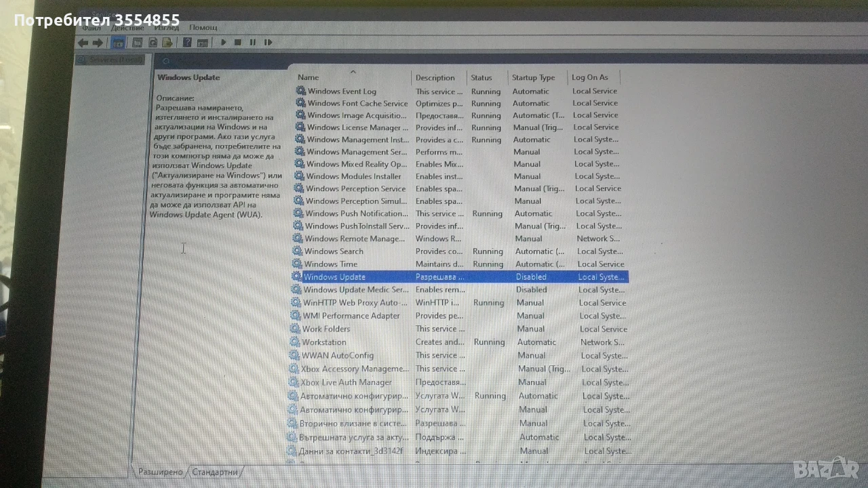Click the Export List toolbar icon

click(x=167, y=43)
